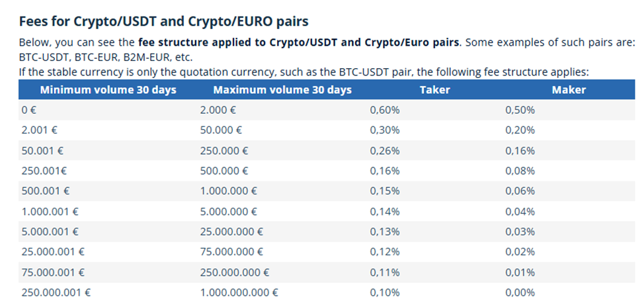Click the 0,08% maker fee cell
Image resolution: width=644 pixels, height=305 pixels.
click(520, 171)
